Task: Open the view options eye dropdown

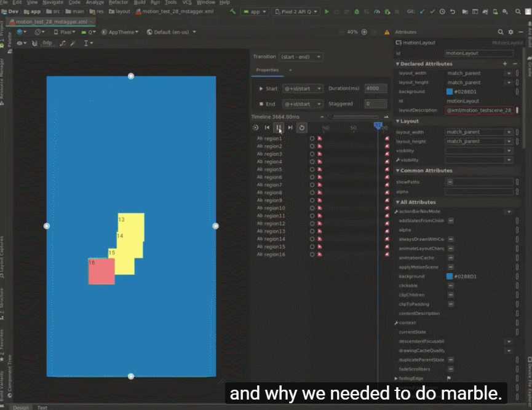Action: pyautogui.click(x=22, y=43)
